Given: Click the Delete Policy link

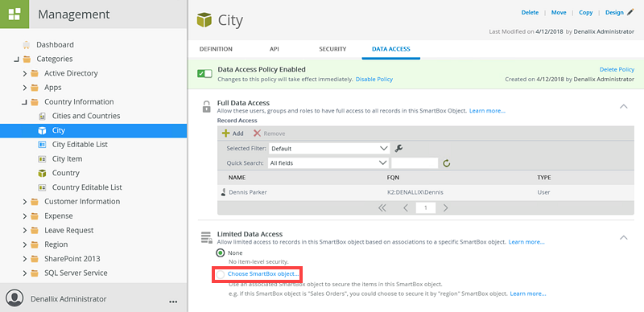Looking at the screenshot, I should 617,70.
